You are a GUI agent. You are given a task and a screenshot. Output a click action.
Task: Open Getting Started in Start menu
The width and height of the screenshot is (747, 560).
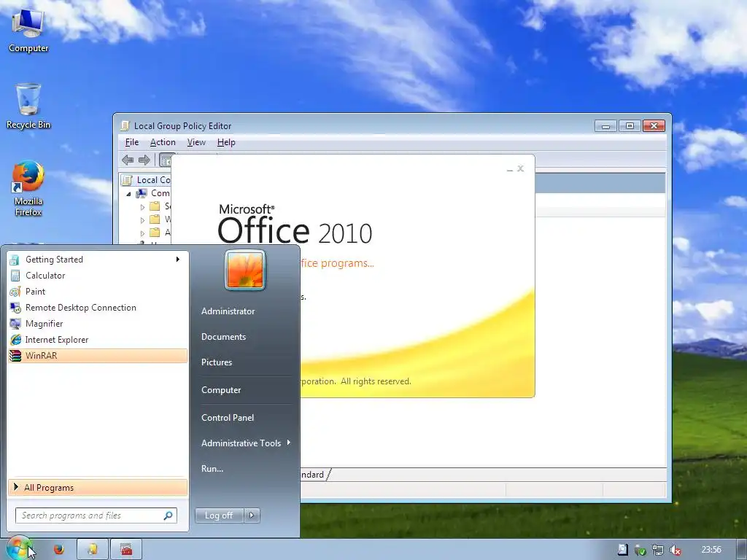pos(97,260)
